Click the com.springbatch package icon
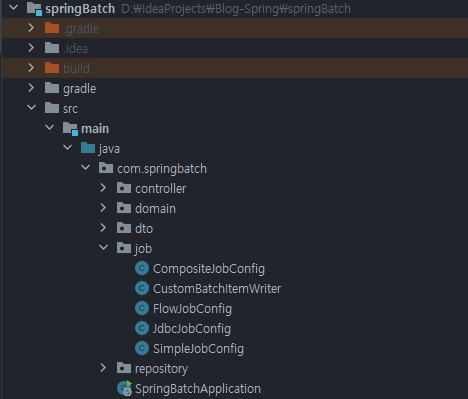Viewport: 468px width, 399px height. [106, 168]
